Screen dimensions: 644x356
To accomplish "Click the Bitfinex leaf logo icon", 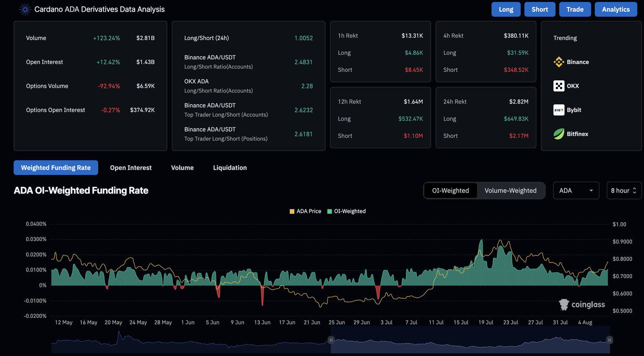I will tap(558, 134).
